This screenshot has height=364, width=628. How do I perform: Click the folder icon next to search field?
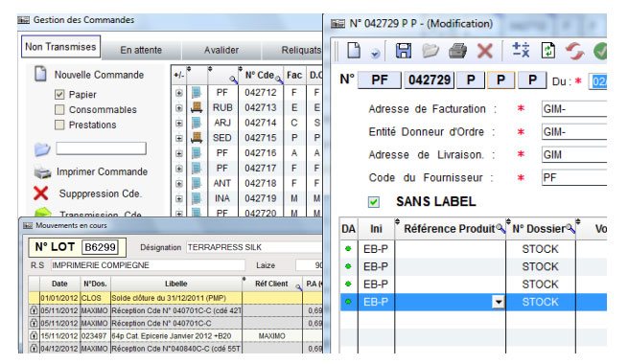(x=42, y=149)
